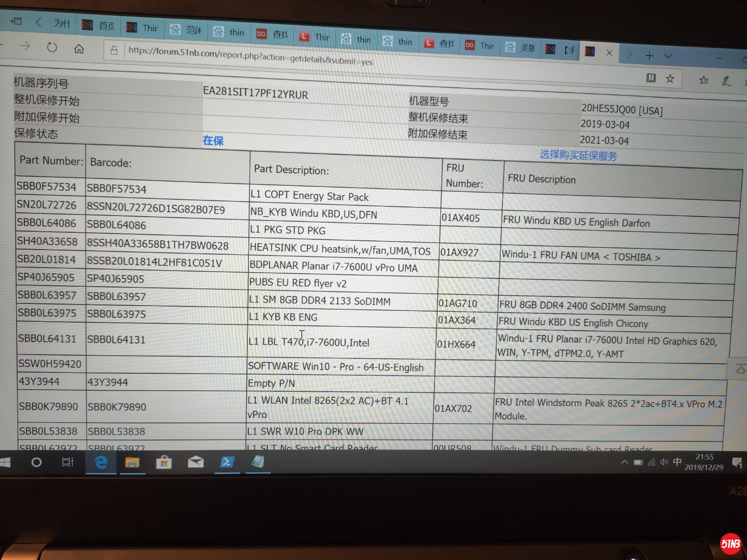Refresh the current page

[x=52, y=47]
